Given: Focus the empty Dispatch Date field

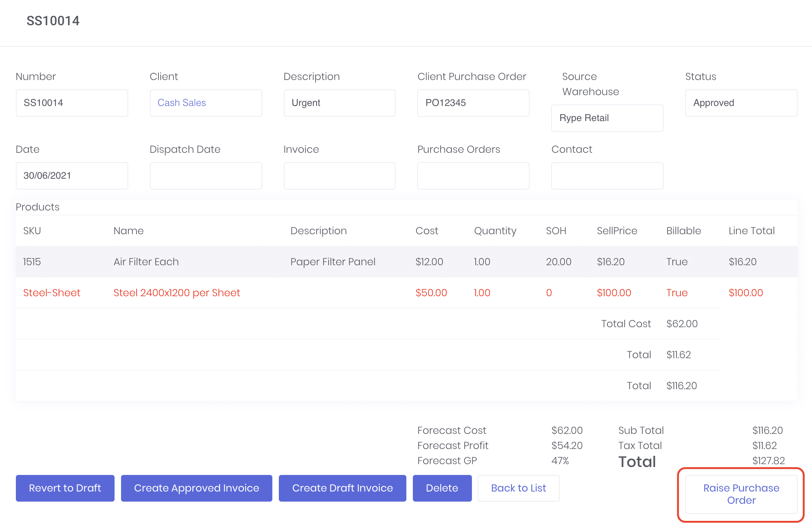Looking at the screenshot, I should click(x=206, y=176).
